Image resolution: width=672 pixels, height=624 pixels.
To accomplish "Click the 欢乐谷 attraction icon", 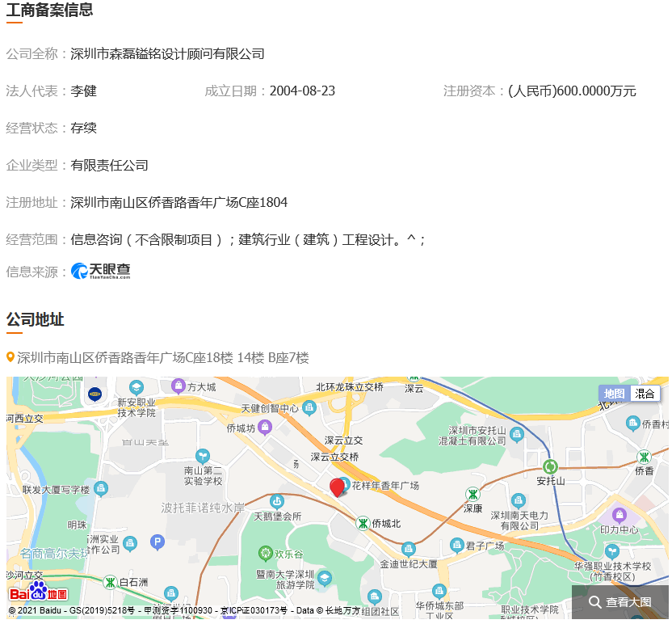I will point(265,553).
